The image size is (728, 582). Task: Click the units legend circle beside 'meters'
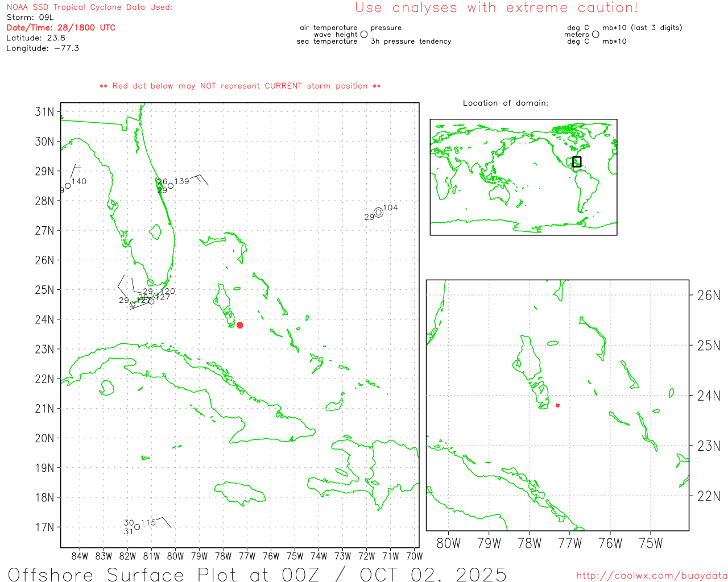click(x=595, y=35)
